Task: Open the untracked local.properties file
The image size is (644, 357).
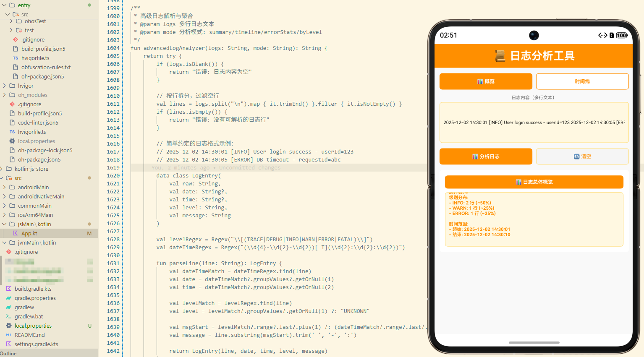Action: 33,326
